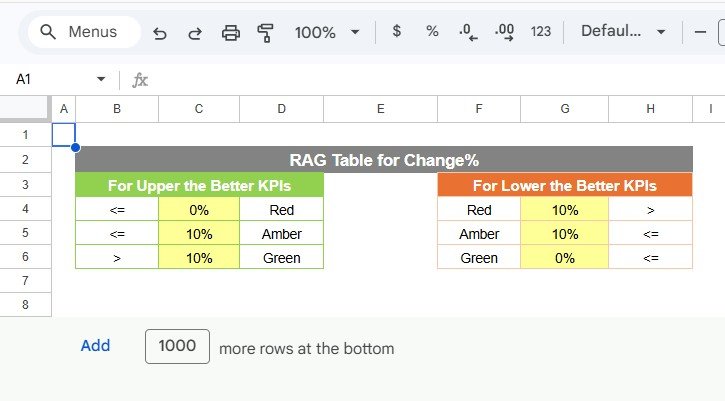This screenshot has width=725, height=401.
Task: Click Decrease decimal places icon
Action: [x=467, y=33]
